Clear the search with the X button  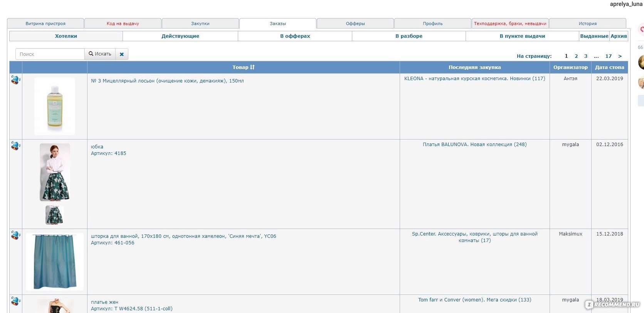tap(122, 54)
